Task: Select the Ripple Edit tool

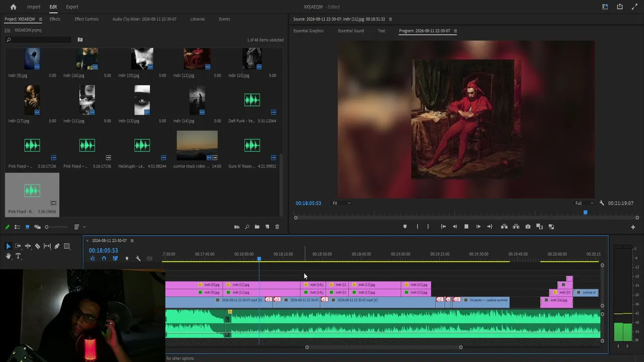Action: click(x=28, y=246)
